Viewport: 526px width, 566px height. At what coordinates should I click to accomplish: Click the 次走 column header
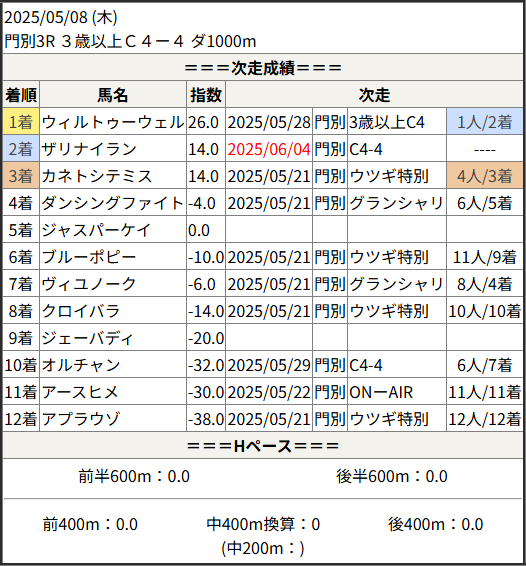pyautogui.click(x=374, y=95)
